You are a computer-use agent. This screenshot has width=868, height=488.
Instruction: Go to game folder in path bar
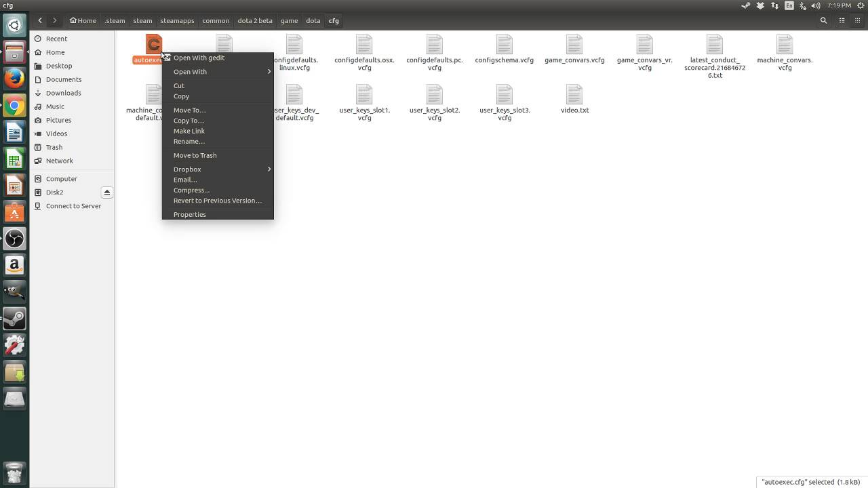[290, 20]
